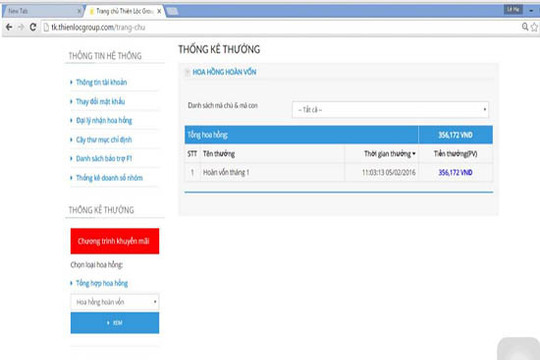Click the zoom magnifier icon in address bar
Viewport: 540px width, 360px height.
click(525, 27)
